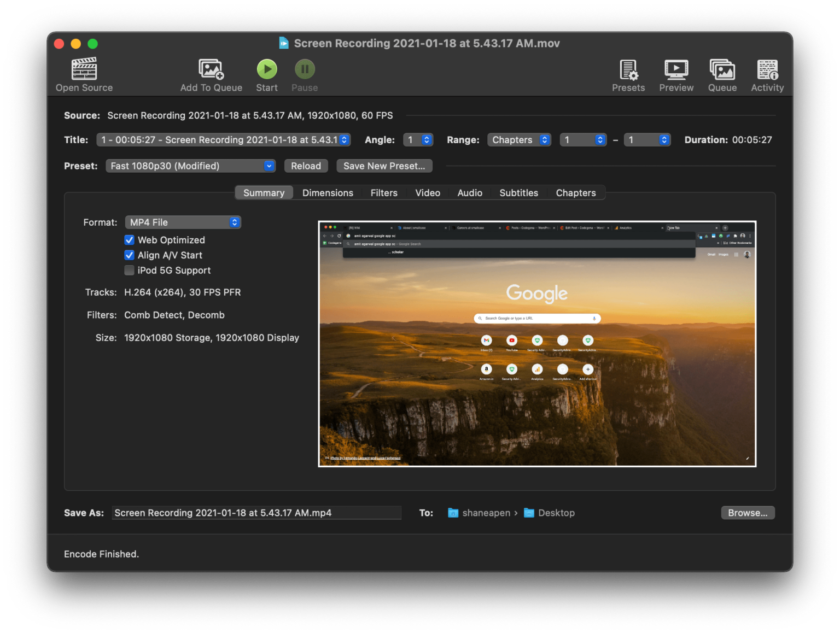The height and width of the screenshot is (634, 840).
Task: Click the Desktop folder icon in the path
Action: [x=529, y=513]
